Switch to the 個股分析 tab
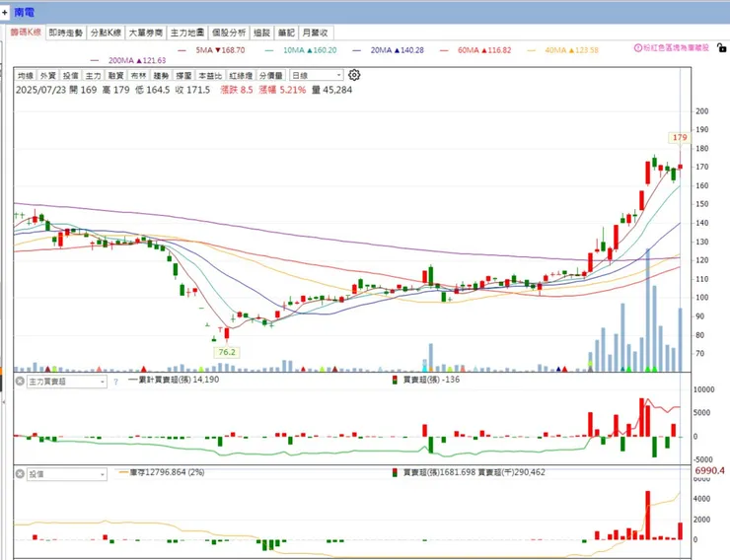This screenshot has width=730, height=560. [x=229, y=33]
